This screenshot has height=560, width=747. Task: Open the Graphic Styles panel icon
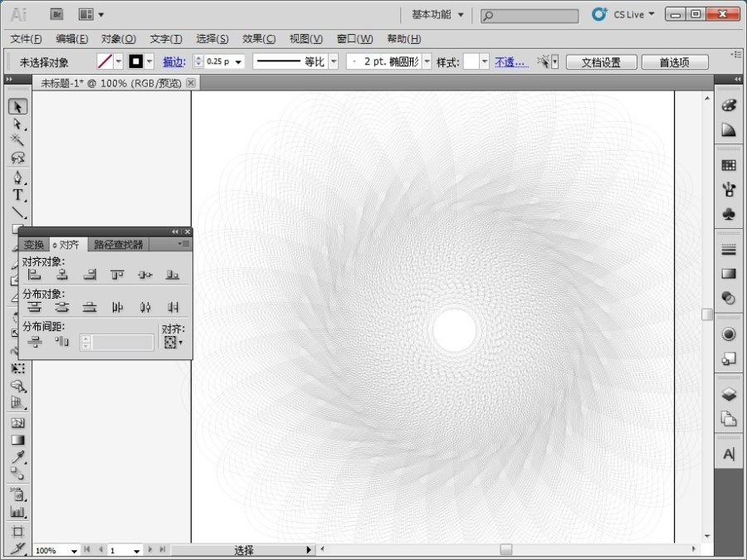729,358
